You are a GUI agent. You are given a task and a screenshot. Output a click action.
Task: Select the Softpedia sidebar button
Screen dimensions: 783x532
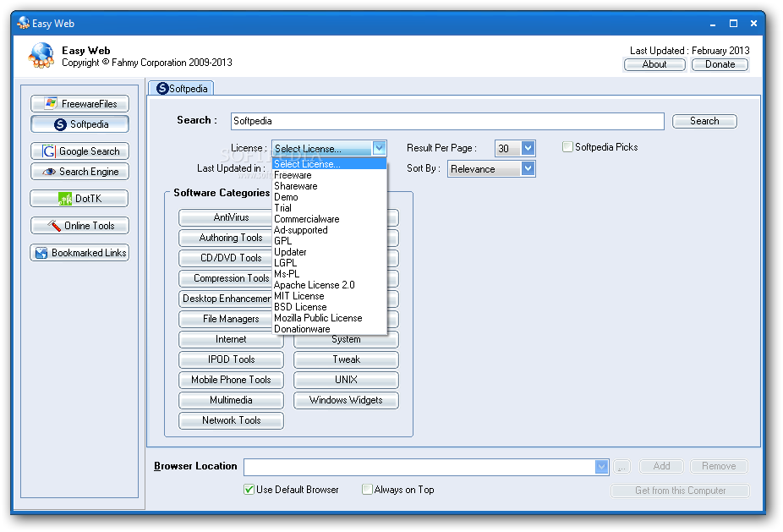(x=79, y=124)
